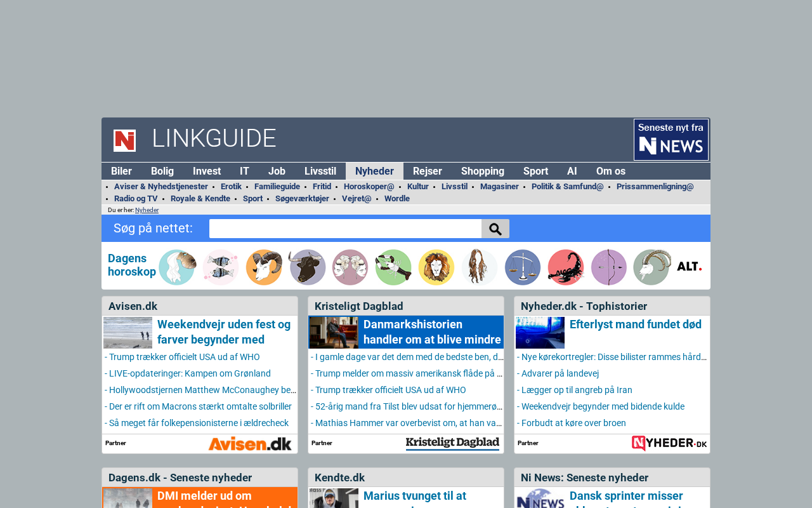812x508 pixels.
Task: Select the Aries ram horoscope icon
Action: (264, 267)
